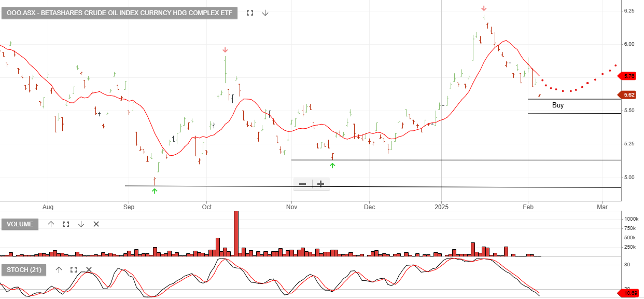Image resolution: width=644 pixels, height=299 pixels.
Task: Remove the VOLUME indicator
Action: click(x=95, y=224)
